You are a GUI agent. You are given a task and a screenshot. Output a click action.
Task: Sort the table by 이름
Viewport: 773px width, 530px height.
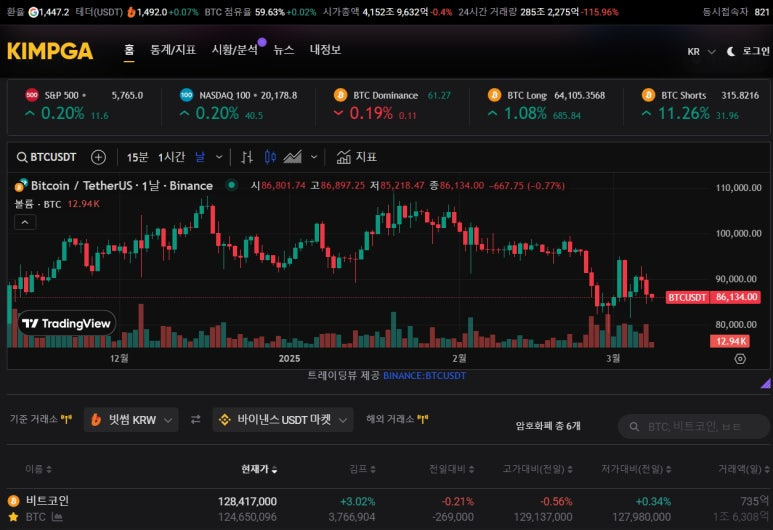pyautogui.click(x=38, y=469)
